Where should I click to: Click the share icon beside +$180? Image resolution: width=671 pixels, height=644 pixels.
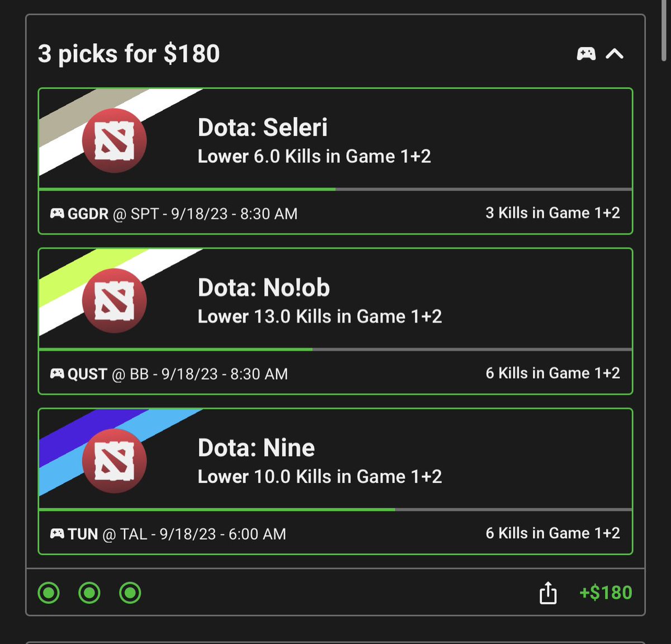[x=548, y=593]
